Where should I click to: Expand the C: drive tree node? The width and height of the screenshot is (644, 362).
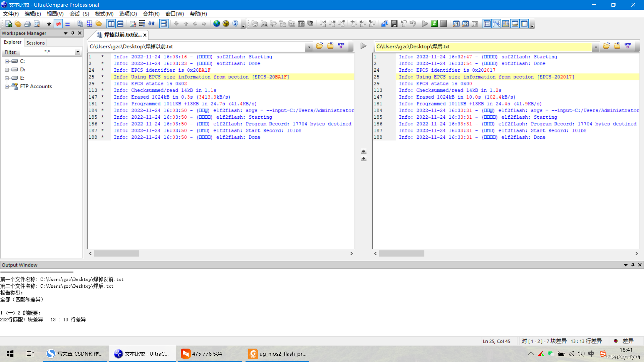pos(7,61)
